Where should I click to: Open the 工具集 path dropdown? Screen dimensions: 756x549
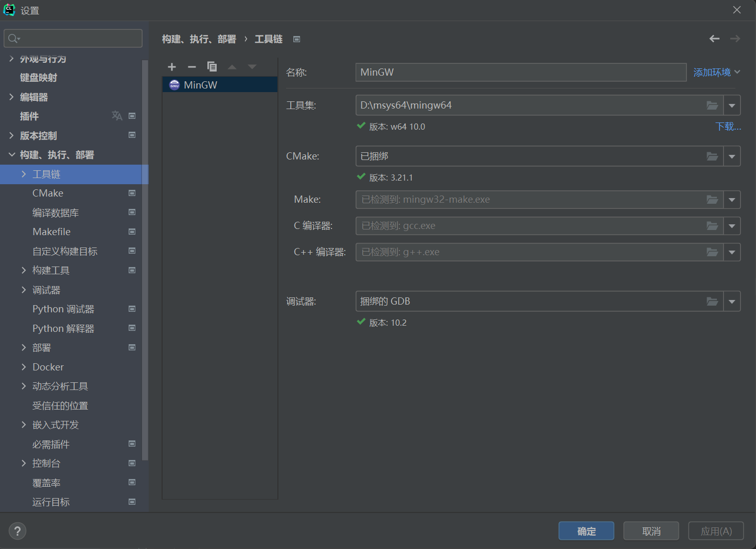point(732,105)
